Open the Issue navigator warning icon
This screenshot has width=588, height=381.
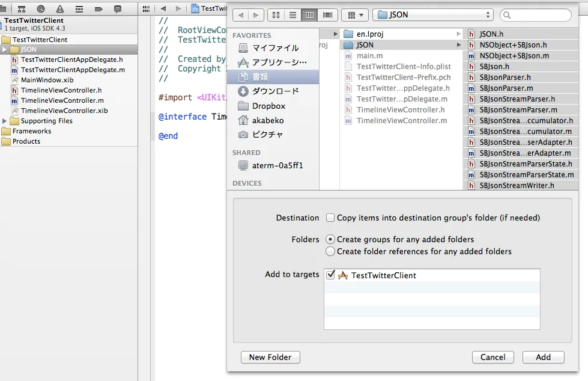[60, 9]
